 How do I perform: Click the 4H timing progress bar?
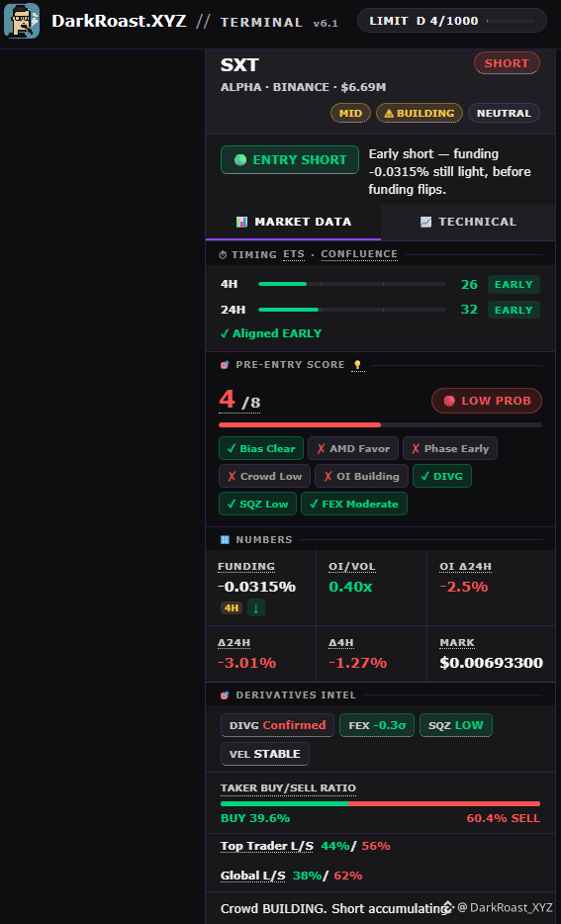pyautogui.click(x=352, y=284)
